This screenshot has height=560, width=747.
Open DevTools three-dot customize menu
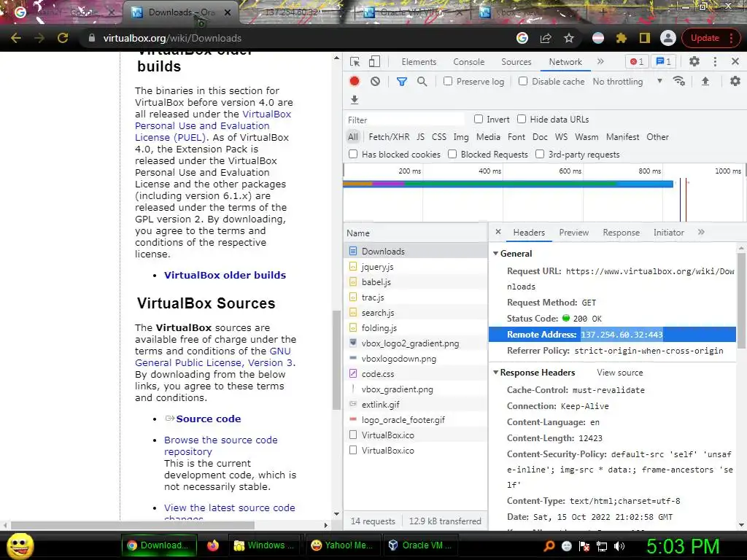[715, 61]
